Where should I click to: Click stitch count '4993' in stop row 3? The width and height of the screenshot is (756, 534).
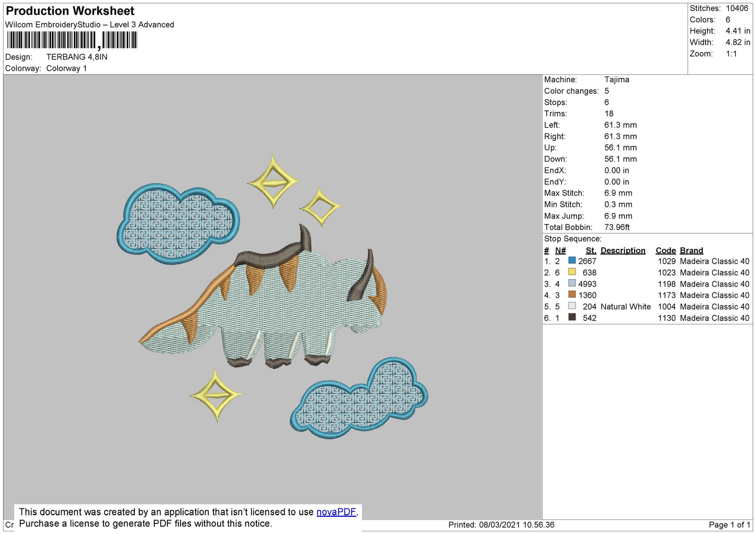[x=587, y=284]
